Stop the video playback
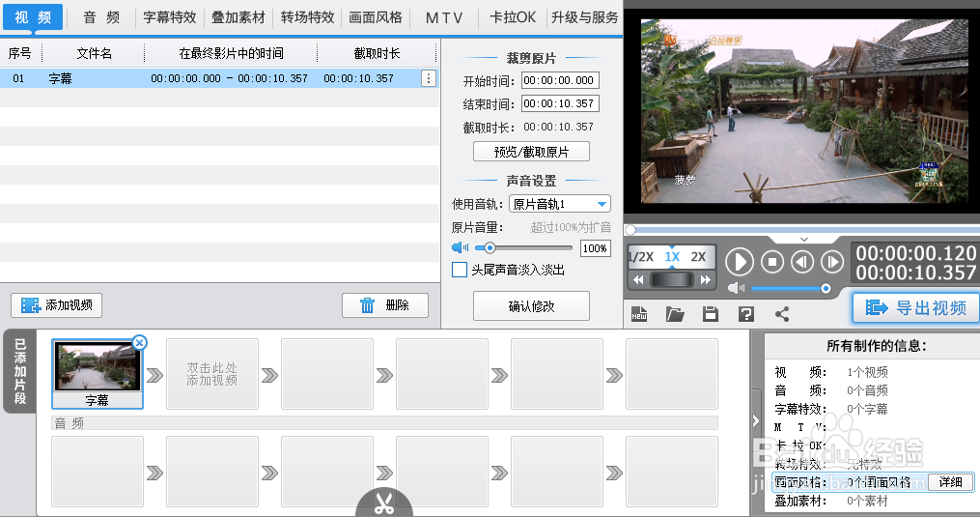The height and width of the screenshot is (517, 980). [x=772, y=262]
